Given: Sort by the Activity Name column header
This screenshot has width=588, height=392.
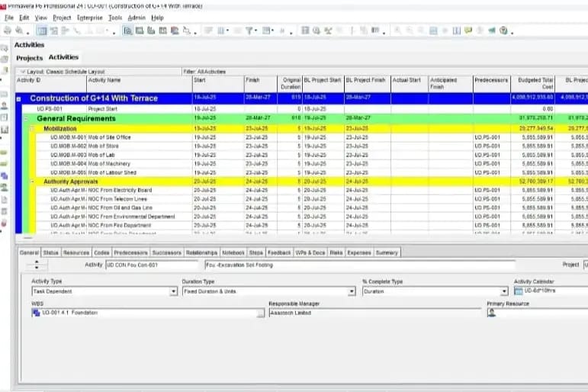Looking at the screenshot, I should (139, 84).
